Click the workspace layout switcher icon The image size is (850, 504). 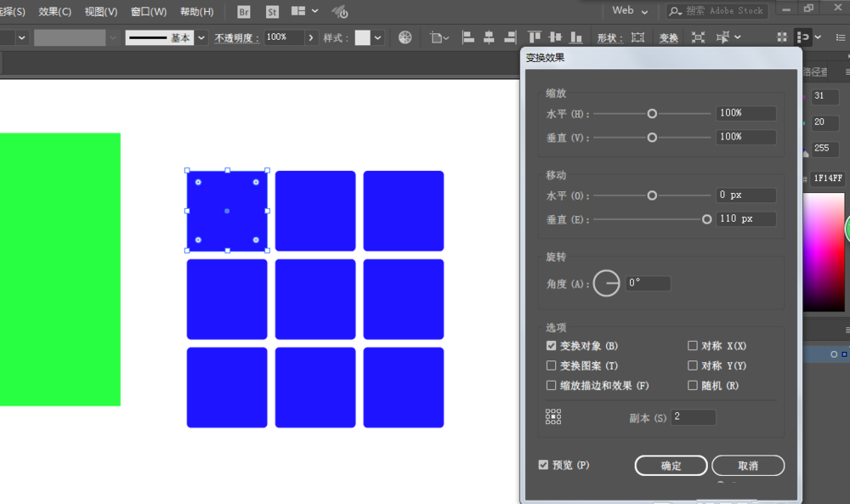point(299,11)
